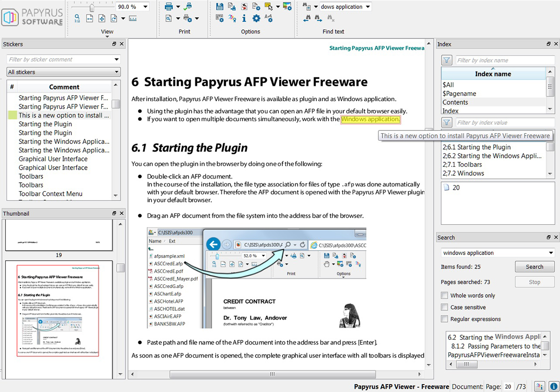Viewport: 560px width, 392px height.
Task: Select 'Toolbar Context Menu' sticker comment
Action: 50,194
